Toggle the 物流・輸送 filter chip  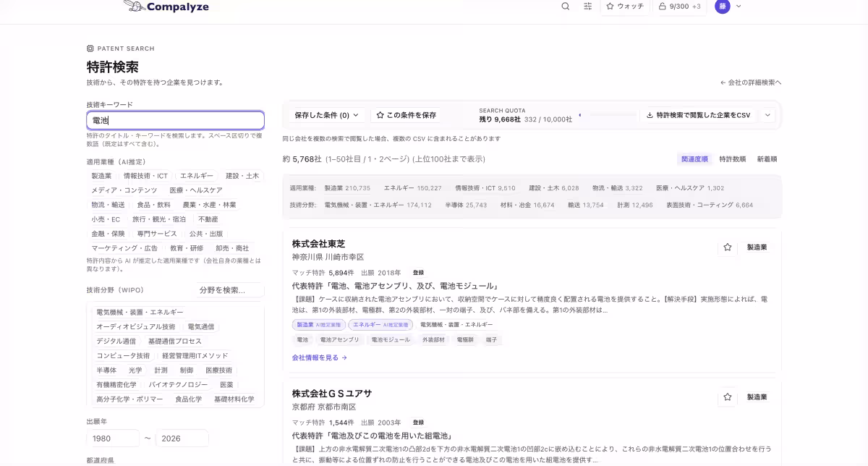click(x=108, y=205)
